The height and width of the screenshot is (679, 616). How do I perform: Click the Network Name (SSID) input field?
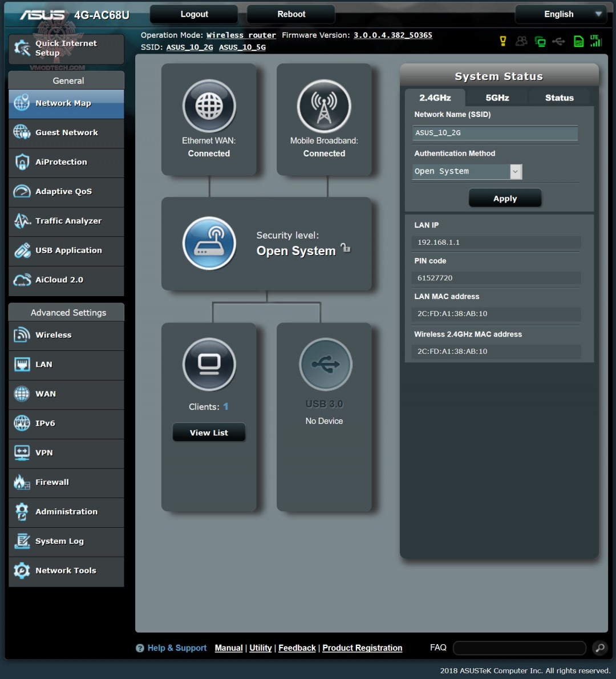(495, 133)
